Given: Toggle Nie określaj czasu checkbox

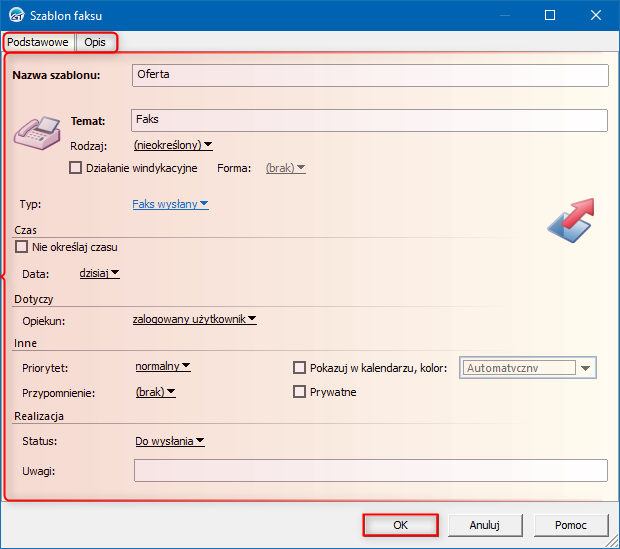Looking at the screenshot, I should pyautogui.click(x=21, y=247).
